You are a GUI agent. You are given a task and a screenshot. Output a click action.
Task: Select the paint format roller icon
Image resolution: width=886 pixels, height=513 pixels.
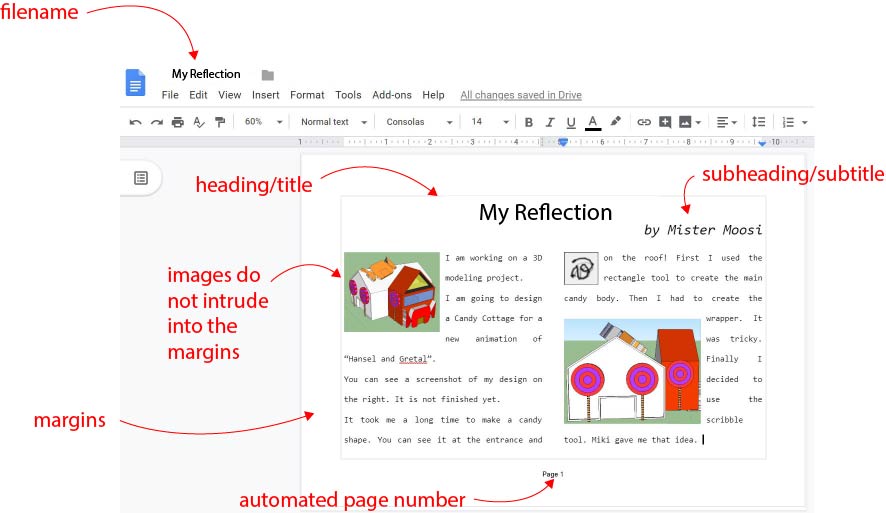pyautogui.click(x=220, y=122)
